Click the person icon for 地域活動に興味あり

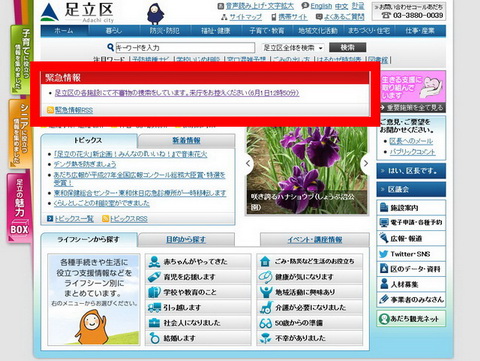[266, 292]
